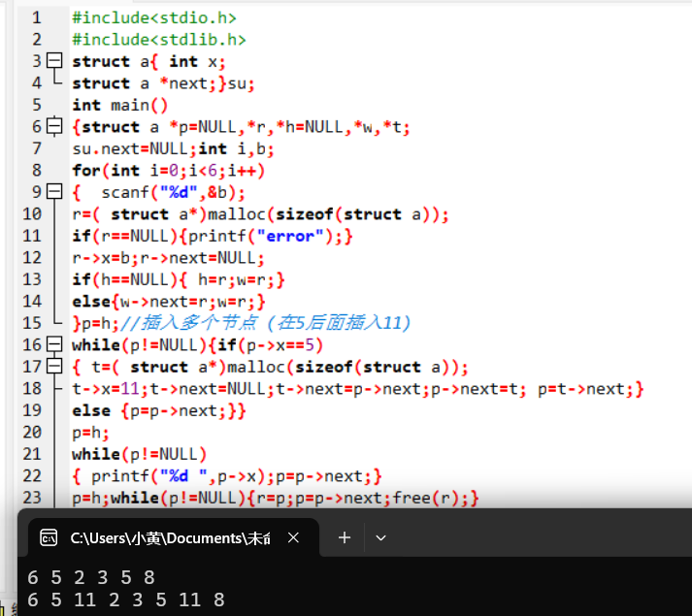Collapse the struct a fold at line 3
Image resolution: width=692 pixels, height=616 pixels.
[x=54, y=60]
